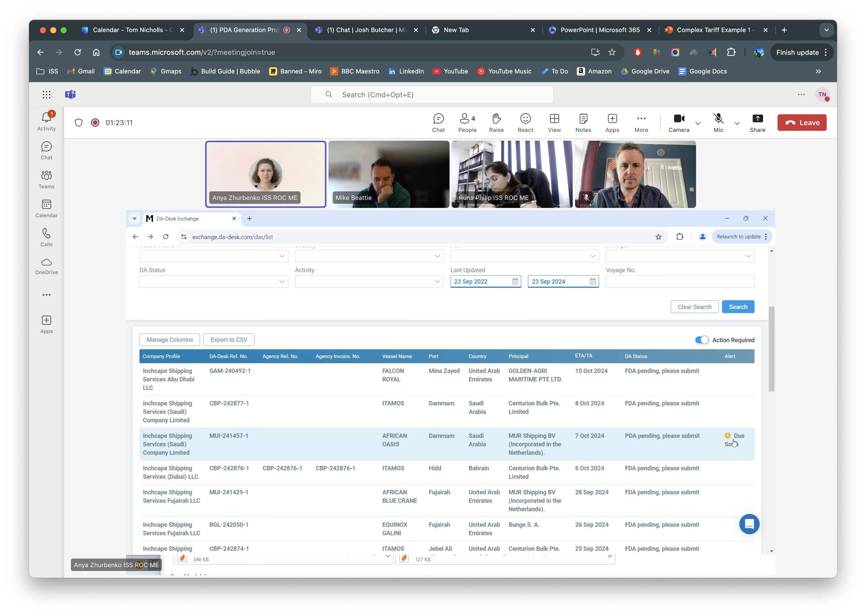Reload the Teams browser page
The width and height of the screenshot is (866, 616).
click(77, 52)
